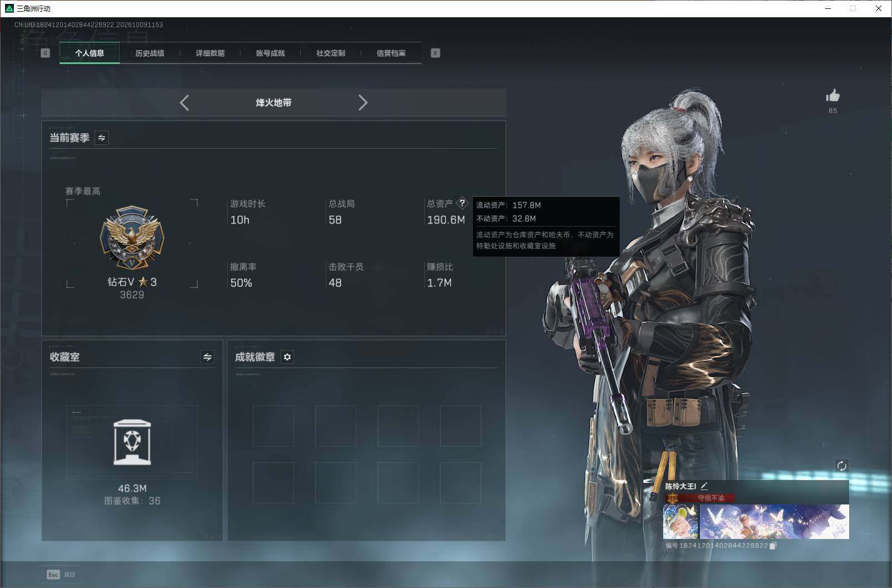Click the 击败干员 value 48
Screen dimensions: 892x588
pyautogui.click(x=335, y=283)
